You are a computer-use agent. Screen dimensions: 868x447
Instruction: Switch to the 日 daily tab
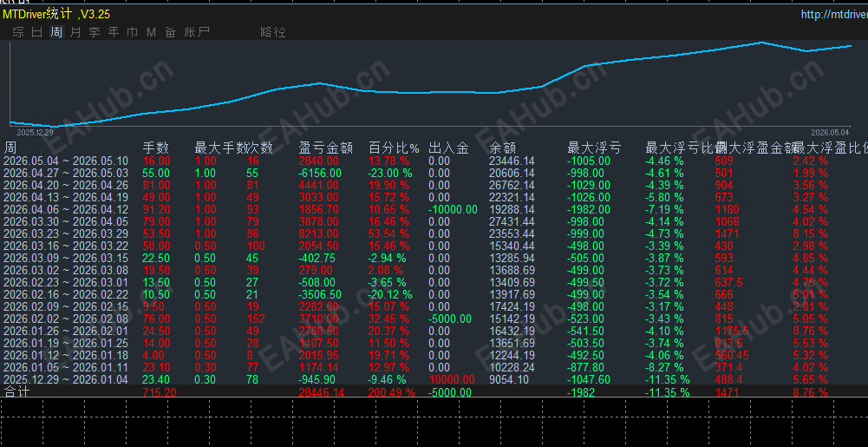(x=37, y=32)
